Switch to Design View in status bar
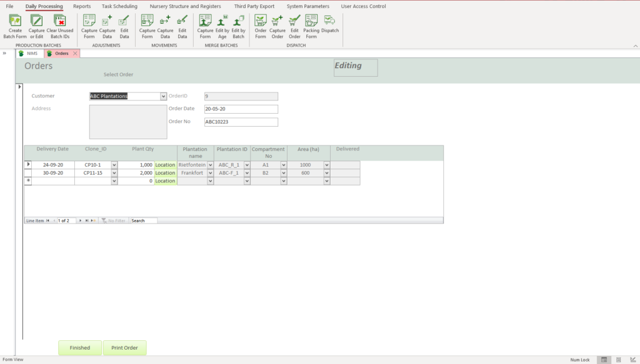 [632, 360]
